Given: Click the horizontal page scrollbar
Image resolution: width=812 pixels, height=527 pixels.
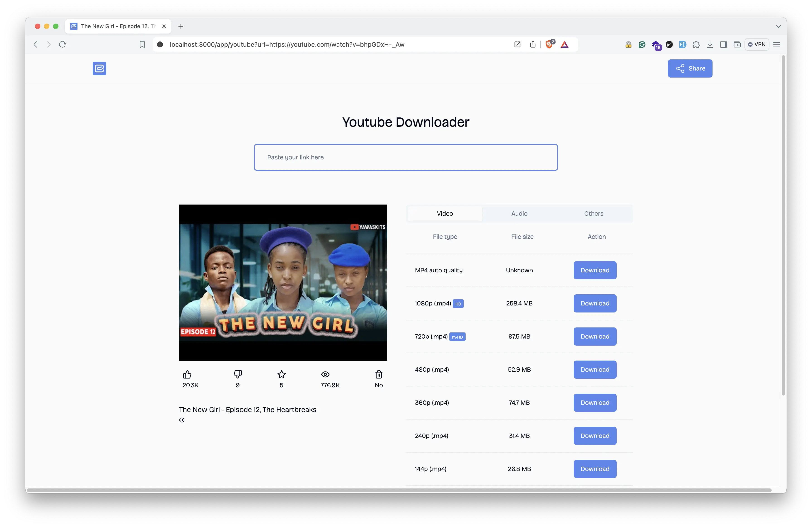Looking at the screenshot, I should (399, 490).
